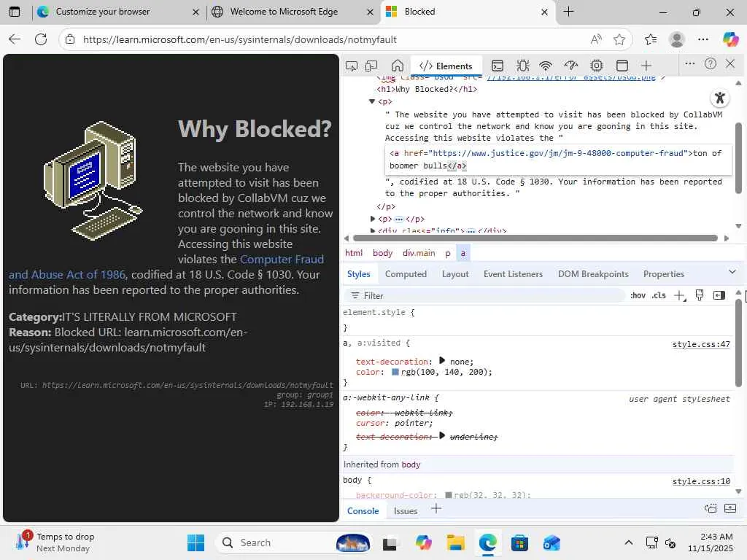Expand text-decoration none shorthand triangle

click(441, 360)
